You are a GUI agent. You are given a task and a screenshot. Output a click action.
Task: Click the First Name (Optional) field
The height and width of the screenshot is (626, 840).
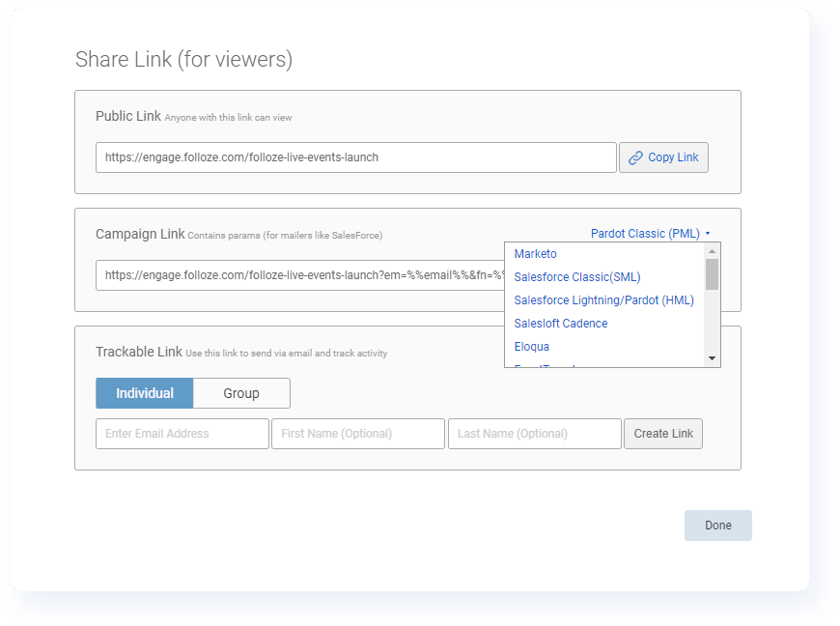(357, 434)
